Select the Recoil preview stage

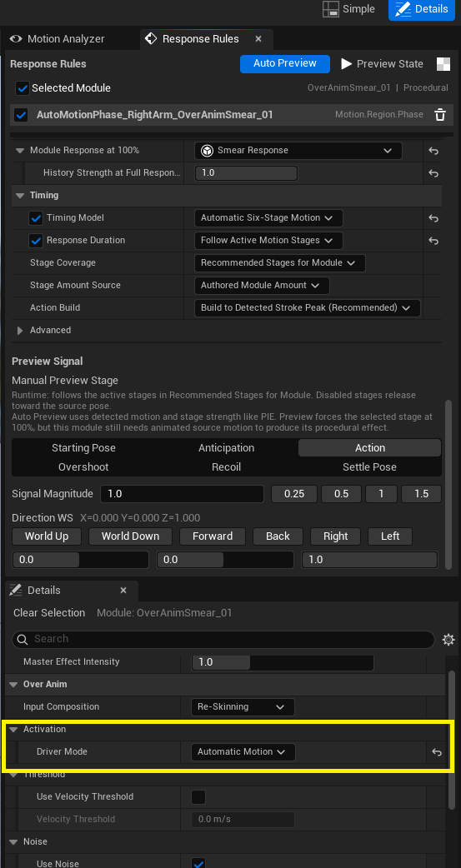click(227, 466)
